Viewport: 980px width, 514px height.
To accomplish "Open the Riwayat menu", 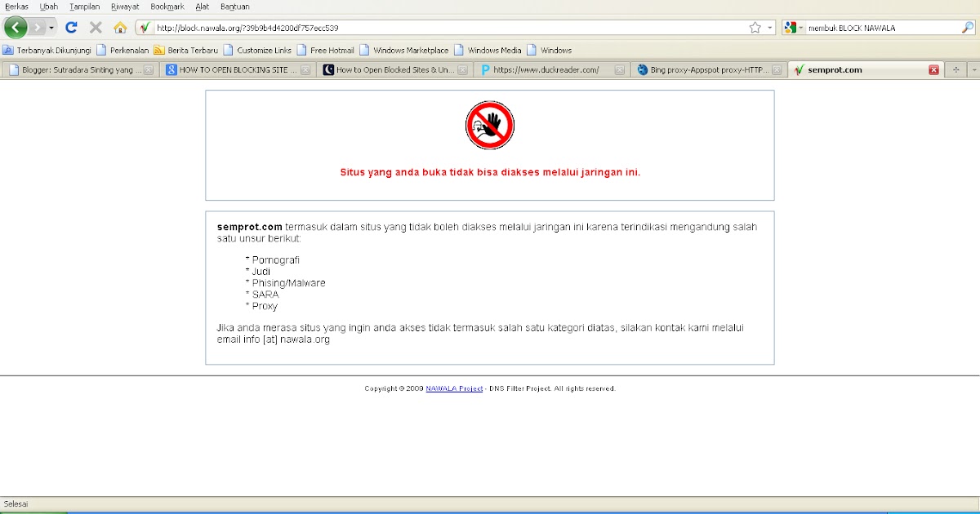I will [x=126, y=6].
